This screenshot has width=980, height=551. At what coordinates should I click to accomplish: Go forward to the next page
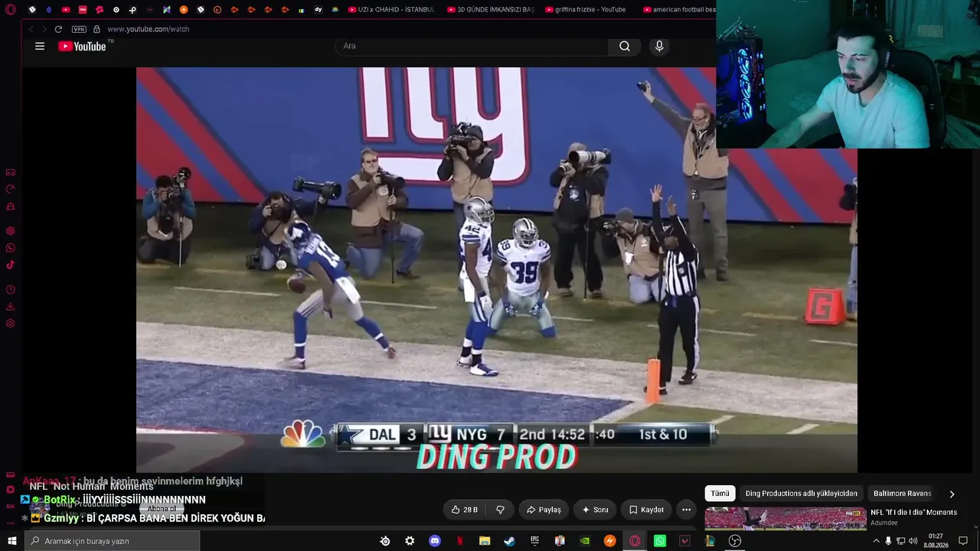(x=44, y=29)
